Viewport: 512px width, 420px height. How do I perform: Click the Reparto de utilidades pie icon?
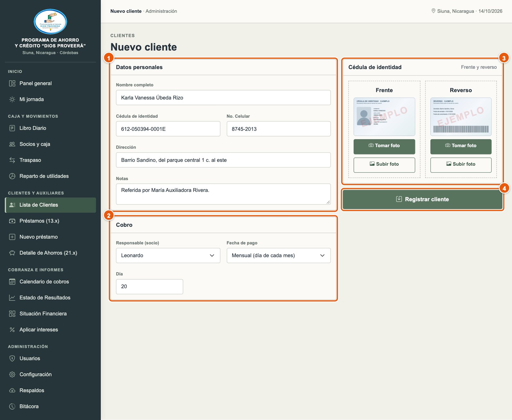tap(12, 176)
